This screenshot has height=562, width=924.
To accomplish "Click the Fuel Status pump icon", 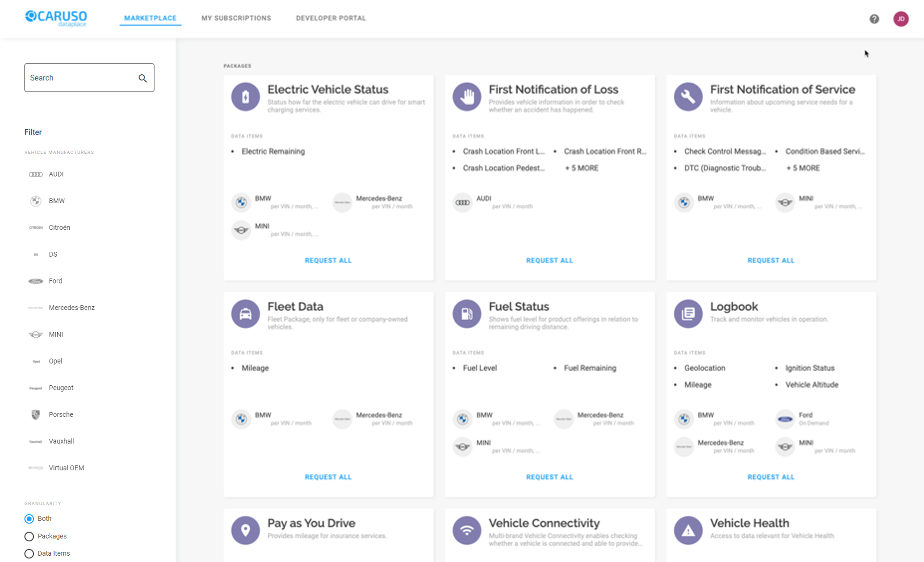I will [x=467, y=313].
